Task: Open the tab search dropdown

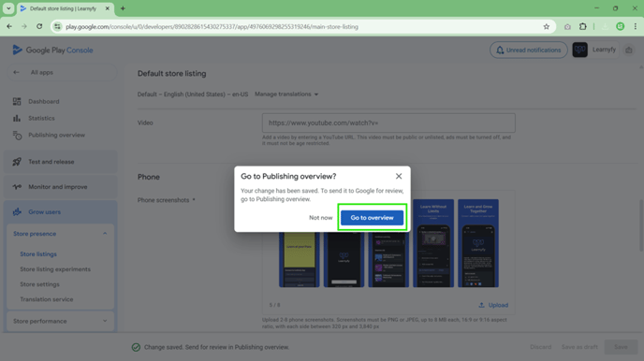Action: (x=8, y=8)
